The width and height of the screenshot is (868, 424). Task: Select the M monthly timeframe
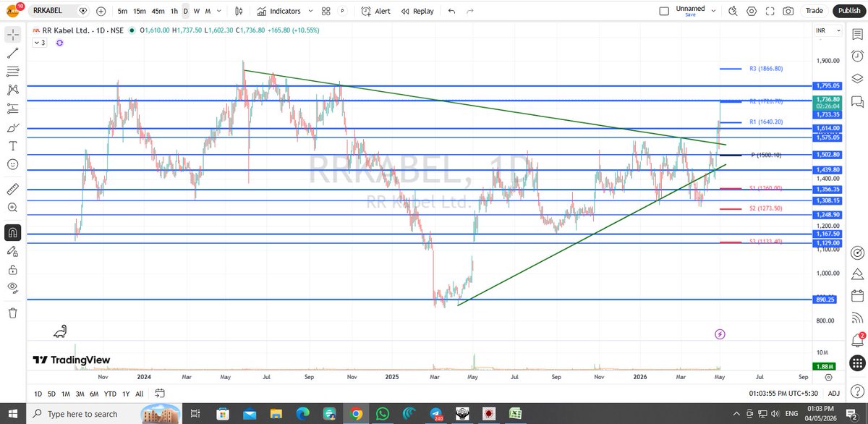208,11
